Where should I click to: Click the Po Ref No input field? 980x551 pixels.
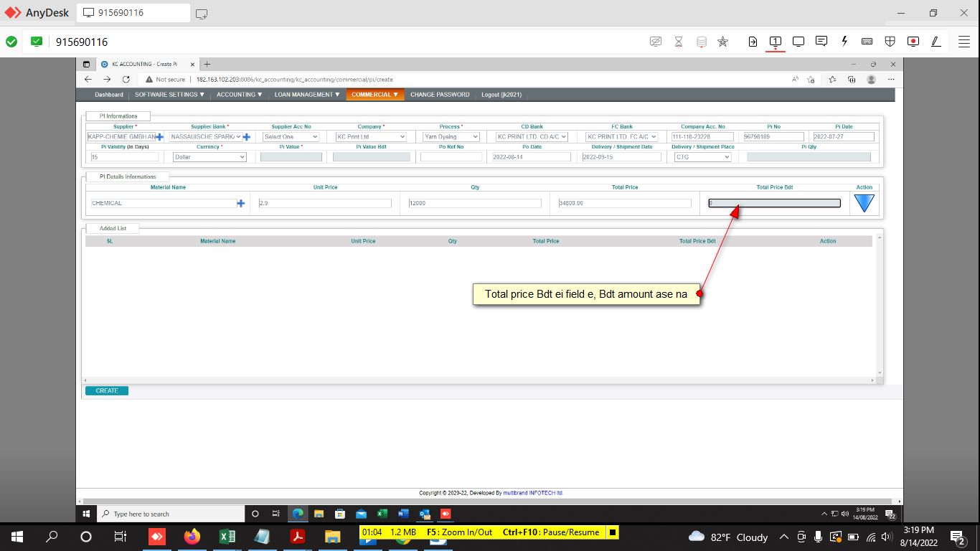pos(451,156)
